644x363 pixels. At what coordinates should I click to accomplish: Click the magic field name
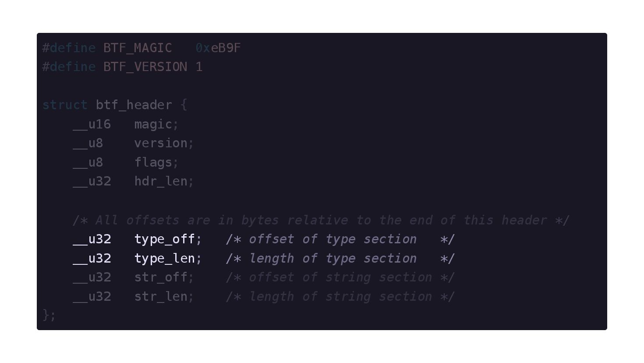click(153, 125)
